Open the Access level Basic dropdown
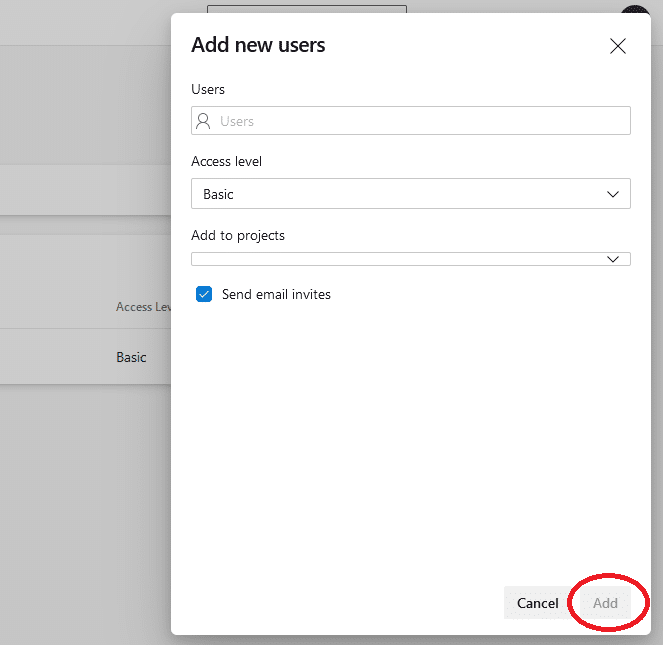 click(x=411, y=194)
